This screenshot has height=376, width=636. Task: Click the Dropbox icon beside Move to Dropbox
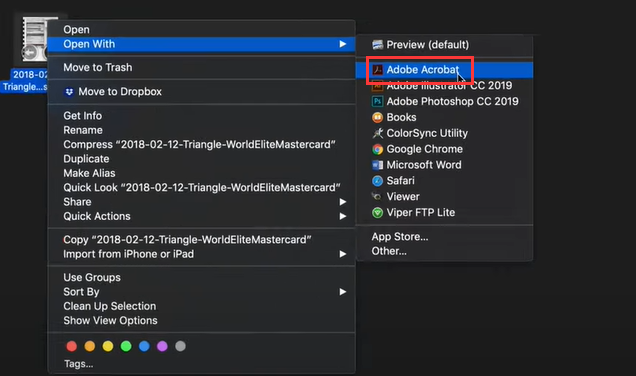pos(69,92)
